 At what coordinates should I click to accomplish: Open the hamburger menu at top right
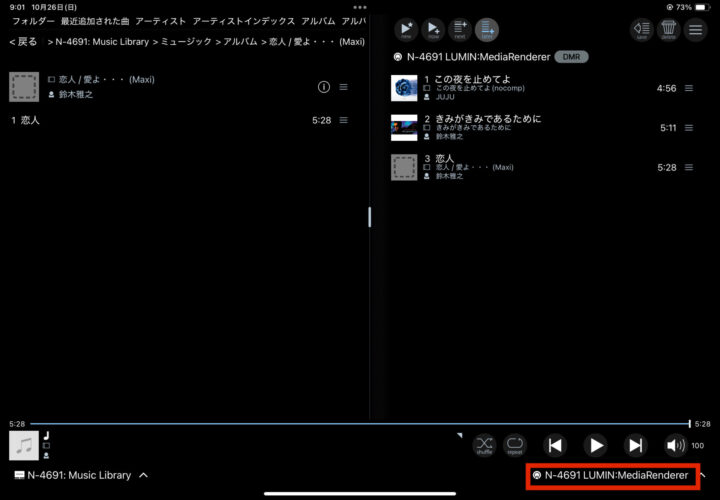tap(696, 30)
